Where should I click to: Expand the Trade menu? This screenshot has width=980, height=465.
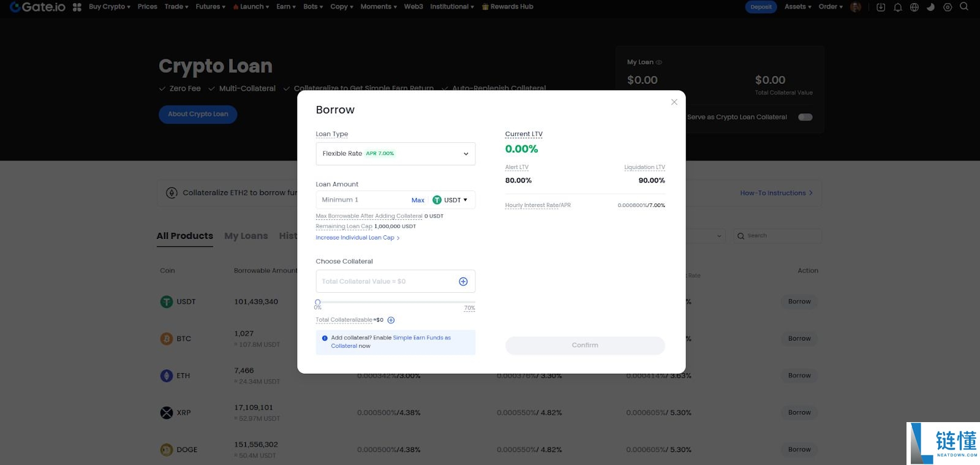(x=176, y=7)
